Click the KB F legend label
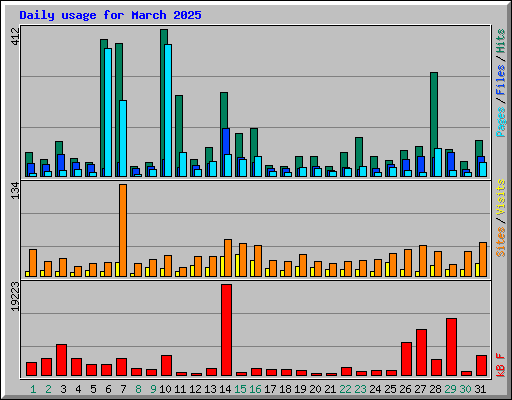Screen dimensions: 512x400 [500, 365]
